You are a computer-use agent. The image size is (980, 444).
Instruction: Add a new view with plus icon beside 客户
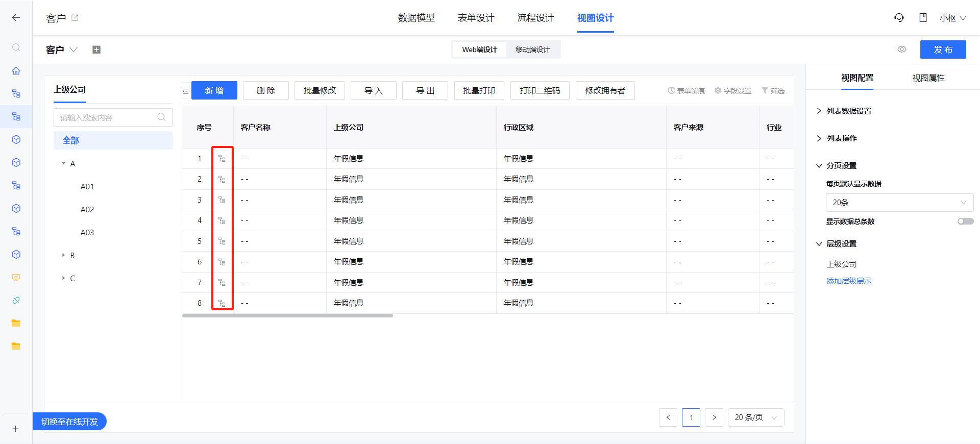(x=96, y=50)
